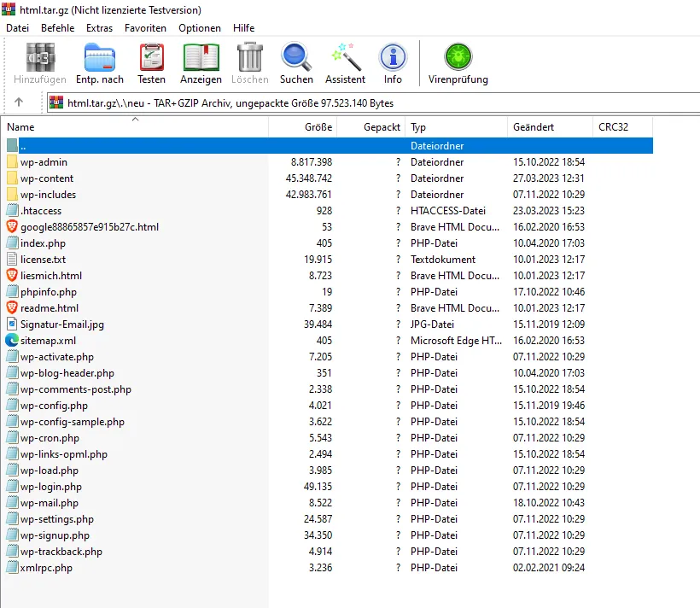Click file icon of .htaccess
Viewport: 700px width, 608px height.
[x=13, y=210]
